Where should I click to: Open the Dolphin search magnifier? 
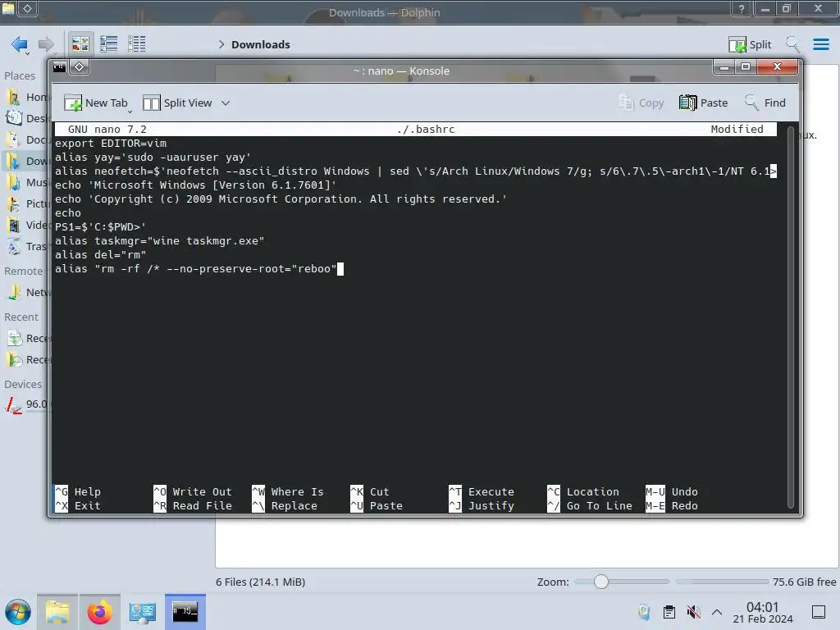coord(793,44)
